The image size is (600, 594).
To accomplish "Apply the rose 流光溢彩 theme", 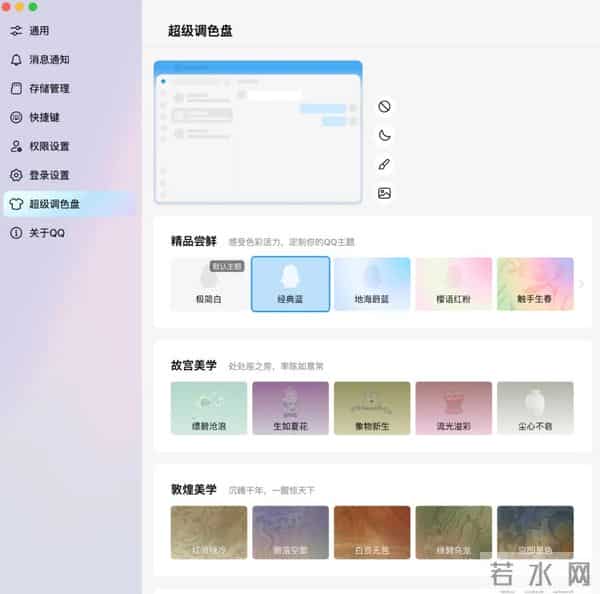I will point(453,408).
